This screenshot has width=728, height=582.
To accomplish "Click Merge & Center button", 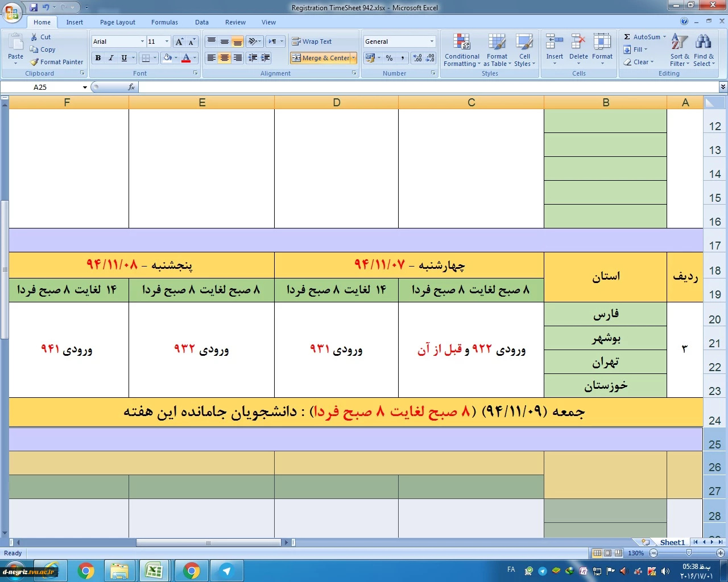I will pyautogui.click(x=320, y=58).
